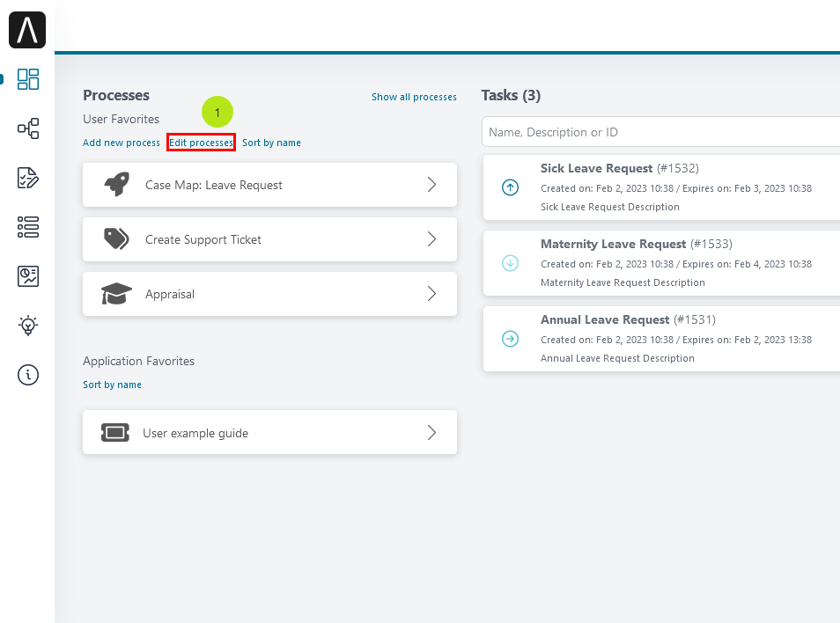Open the Tasks sidebar icon with checklist pen

28,178
